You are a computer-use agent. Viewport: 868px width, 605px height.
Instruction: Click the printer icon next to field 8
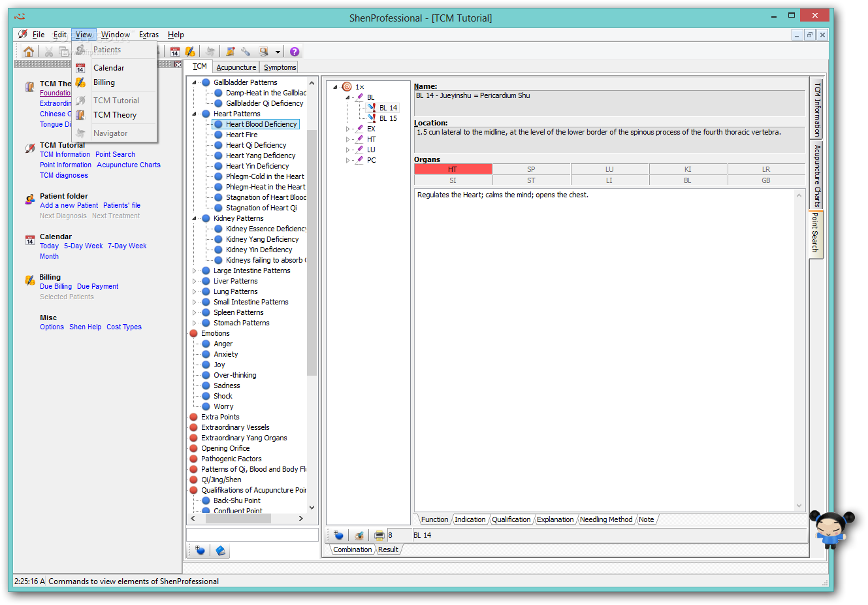click(x=379, y=535)
